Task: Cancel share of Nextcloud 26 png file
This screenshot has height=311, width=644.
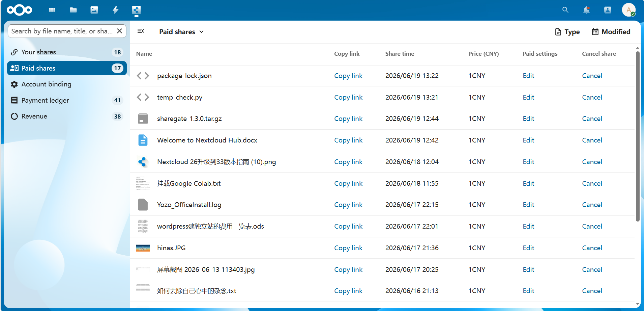Action: [592, 162]
